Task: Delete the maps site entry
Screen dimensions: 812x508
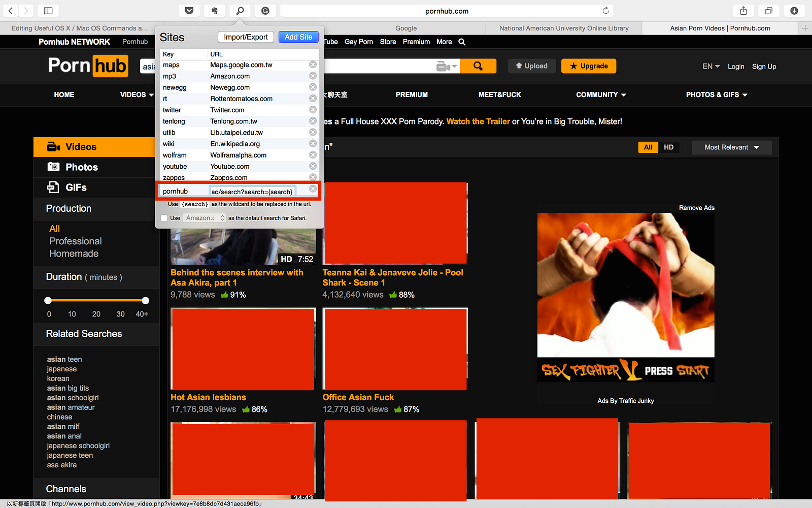Action: pyautogui.click(x=313, y=65)
